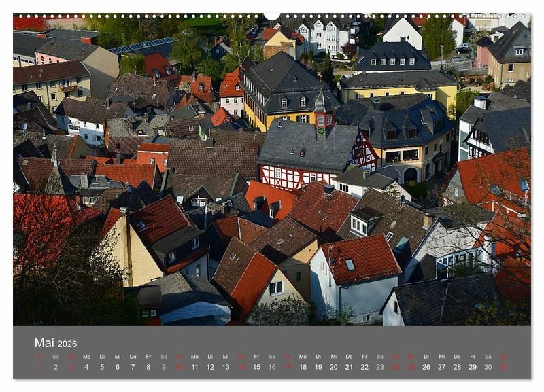544x392 pixels.
Task: Select the red date 17
Action: pos(287,367)
